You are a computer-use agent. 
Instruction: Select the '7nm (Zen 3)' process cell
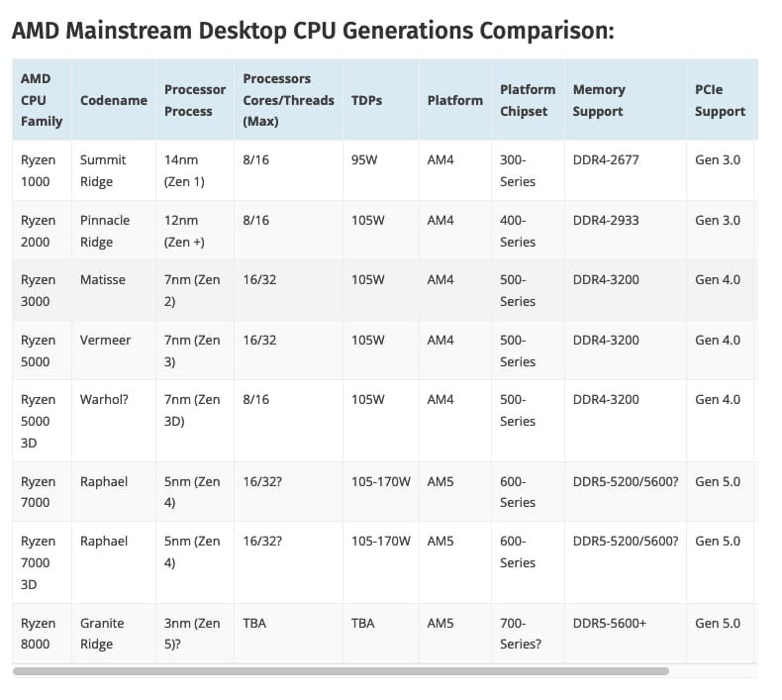click(195, 350)
